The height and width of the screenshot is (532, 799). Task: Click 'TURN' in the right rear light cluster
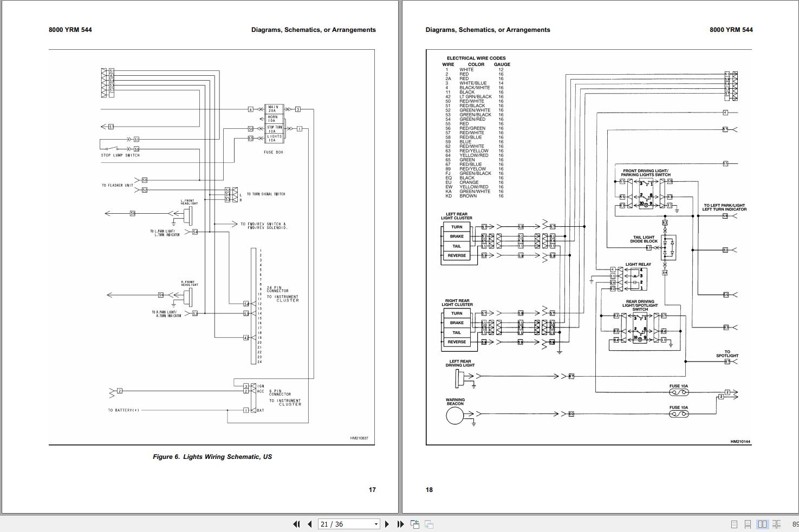[457, 313]
